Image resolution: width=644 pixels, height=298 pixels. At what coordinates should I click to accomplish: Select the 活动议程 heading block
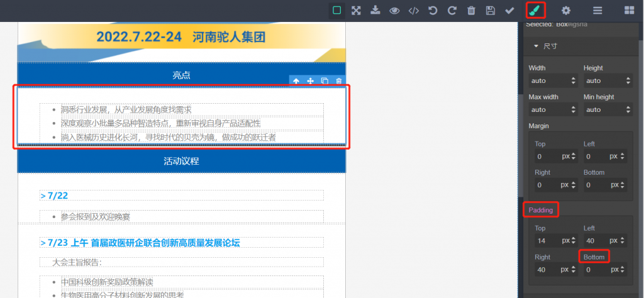click(182, 162)
